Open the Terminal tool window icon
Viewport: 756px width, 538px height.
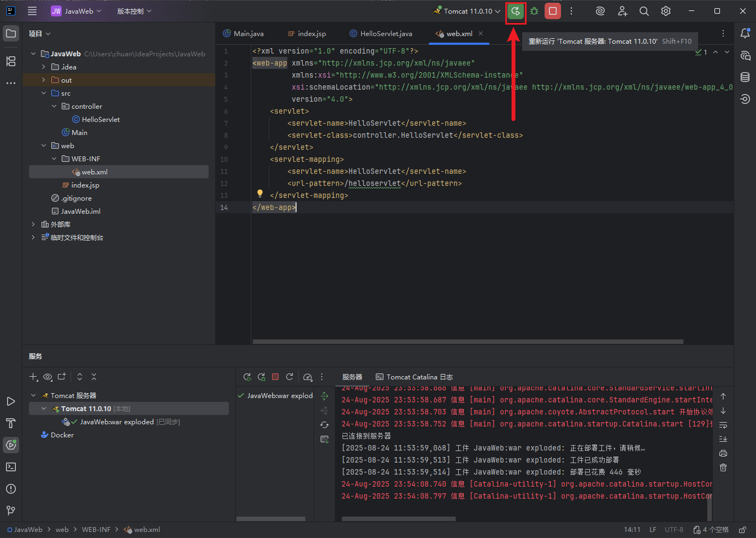tap(11, 467)
